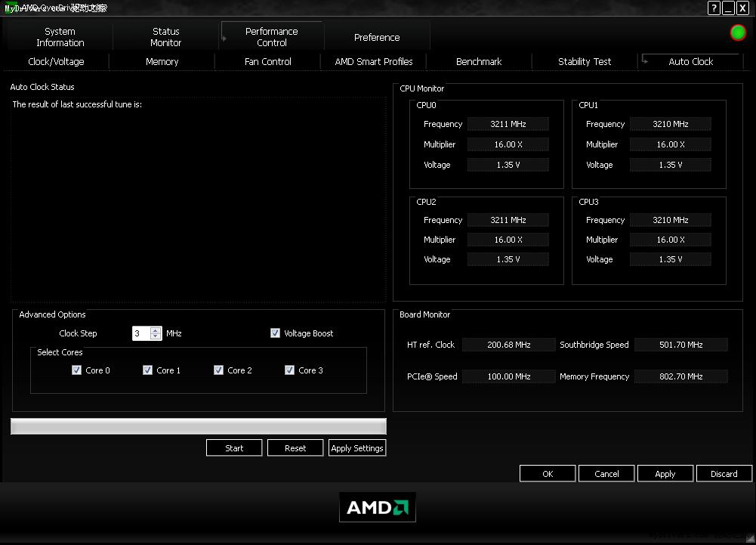Select the AMD Smart Profiles subtab
The height and width of the screenshot is (545, 756).
[x=373, y=62]
